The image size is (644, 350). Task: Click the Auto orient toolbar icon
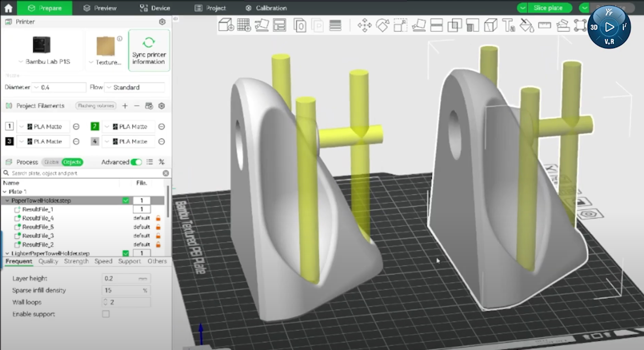click(x=262, y=25)
